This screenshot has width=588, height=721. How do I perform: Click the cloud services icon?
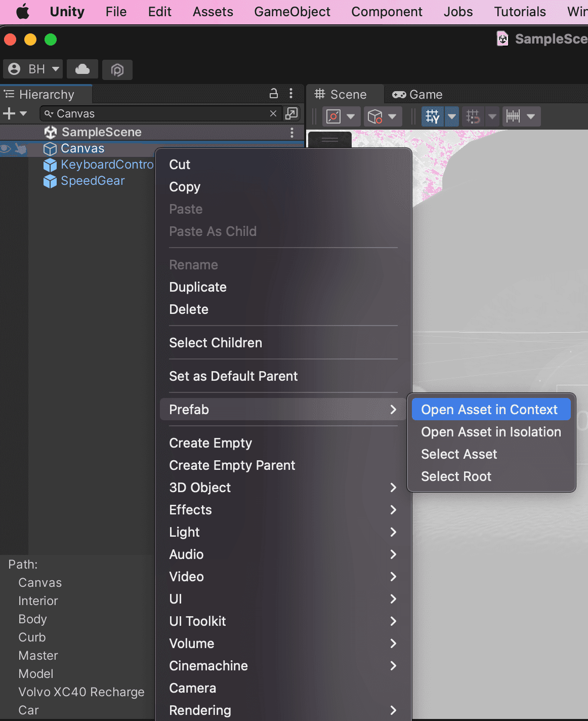coord(82,69)
